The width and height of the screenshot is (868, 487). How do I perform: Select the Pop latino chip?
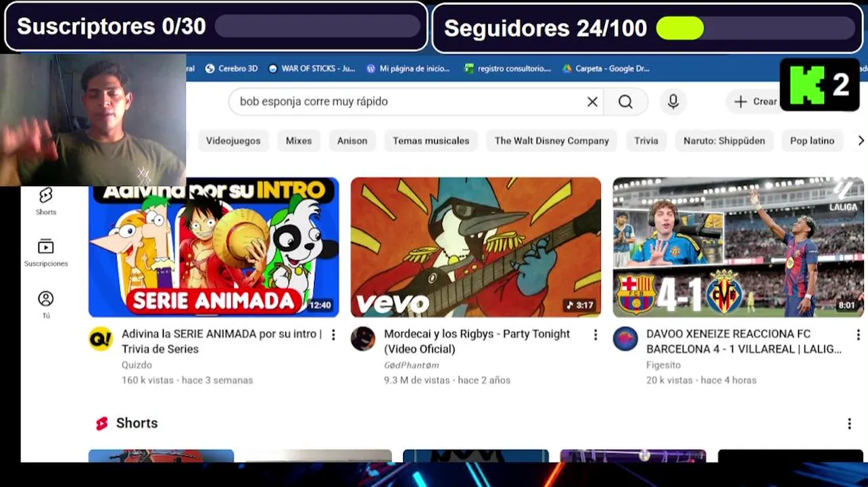(x=812, y=141)
